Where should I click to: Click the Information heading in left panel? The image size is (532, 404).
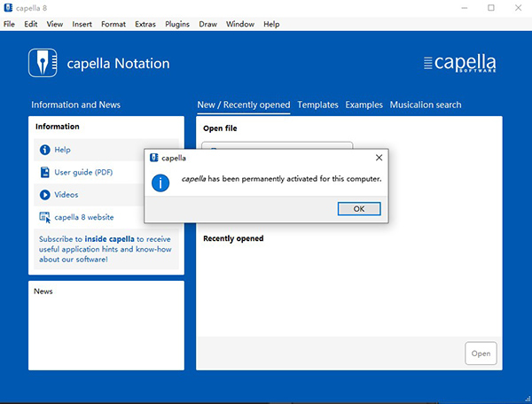tap(58, 127)
